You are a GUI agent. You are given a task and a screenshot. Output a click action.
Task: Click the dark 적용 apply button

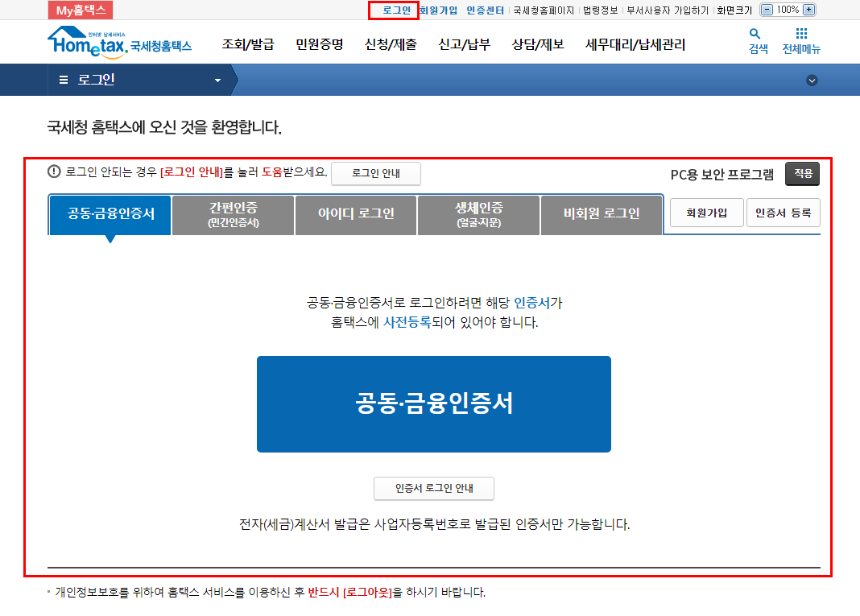click(802, 173)
